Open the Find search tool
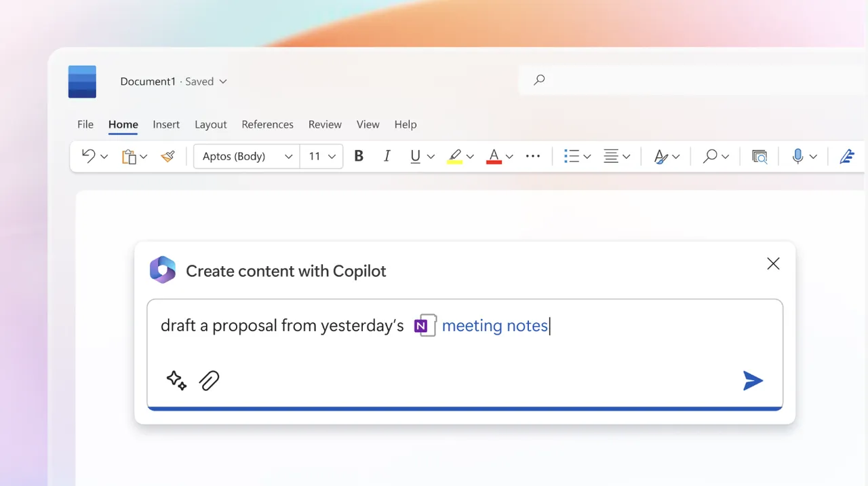 [711, 156]
